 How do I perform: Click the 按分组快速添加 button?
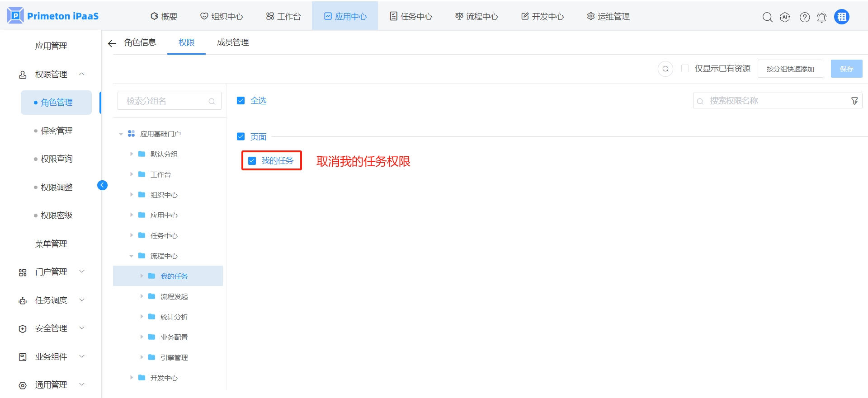point(790,69)
